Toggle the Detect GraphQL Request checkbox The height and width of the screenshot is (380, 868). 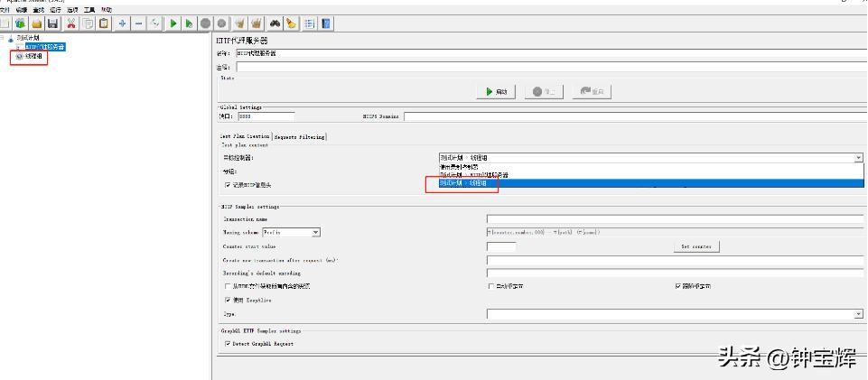tap(228, 344)
